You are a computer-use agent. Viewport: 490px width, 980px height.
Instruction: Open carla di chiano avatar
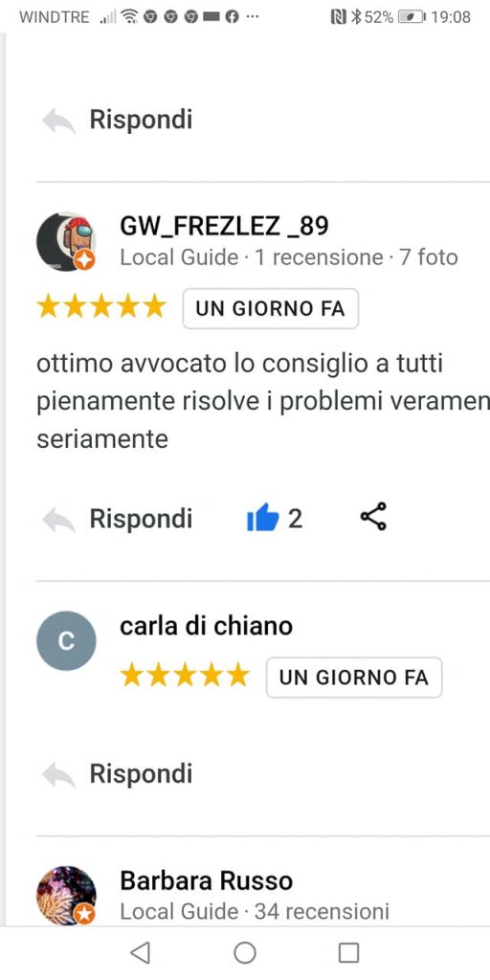click(66, 640)
